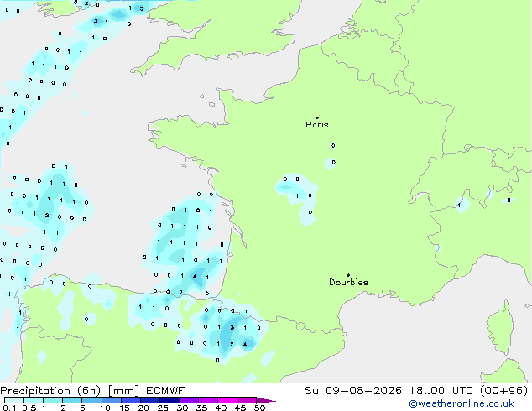
Task: Click the '25' legend scale value
Action: pyautogui.click(x=163, y=408)
